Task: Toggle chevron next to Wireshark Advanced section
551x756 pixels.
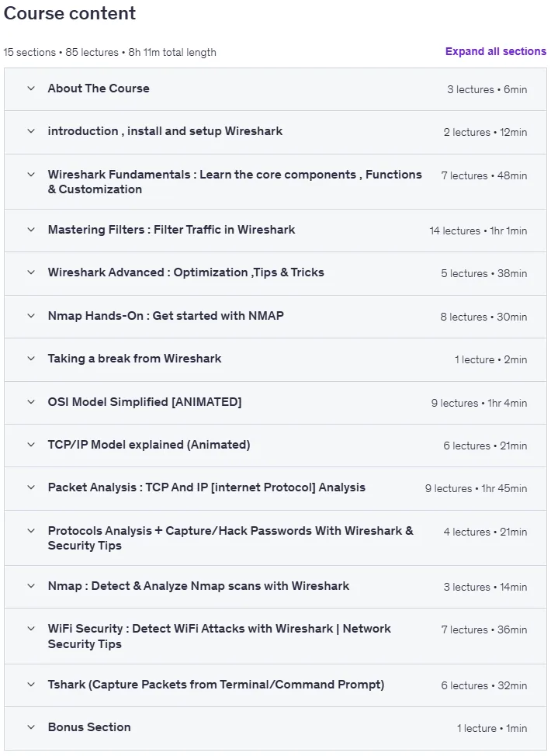Action: click(x=31, y=272)
